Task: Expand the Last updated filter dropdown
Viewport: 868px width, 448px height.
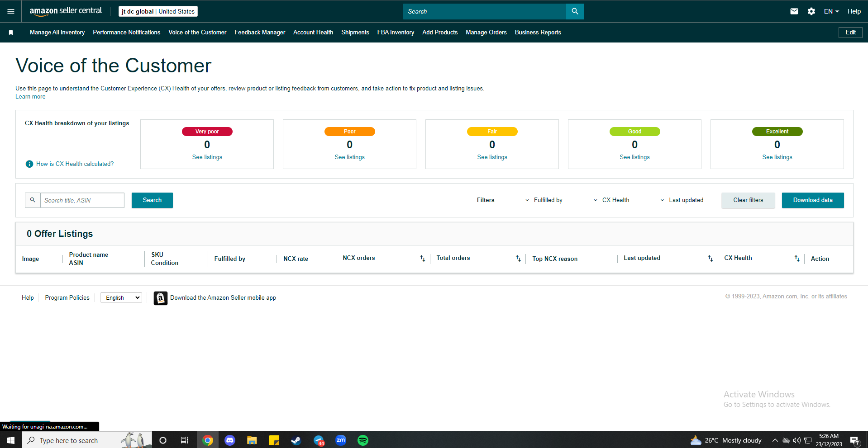Action: click(682, 200)
